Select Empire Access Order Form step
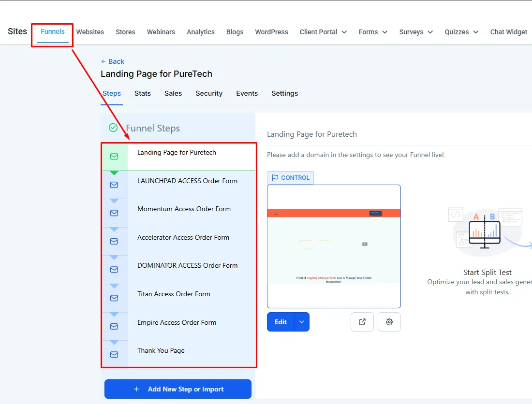The image size is (532, 404). click(179, 326)
